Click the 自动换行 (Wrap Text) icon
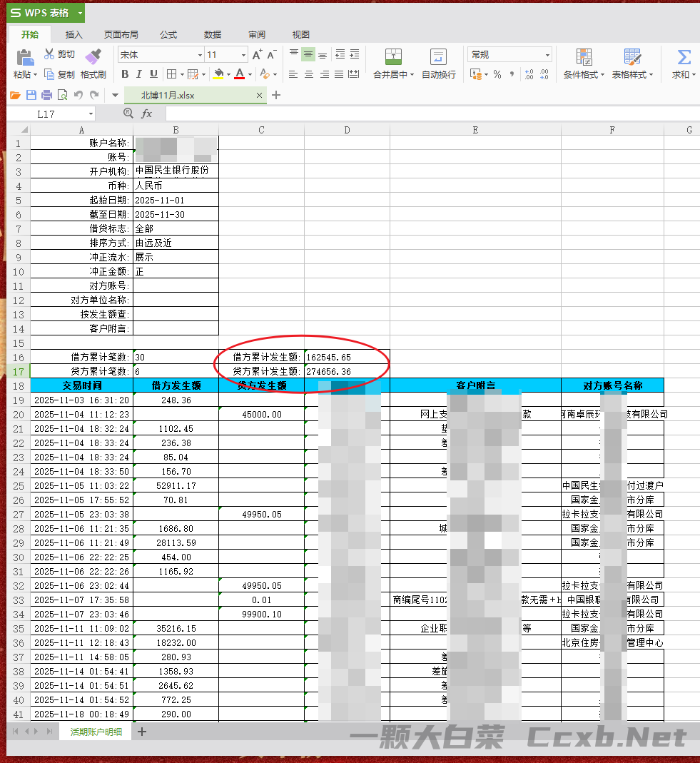Viewport: 700px width, 763px height. tap(437, 56)
